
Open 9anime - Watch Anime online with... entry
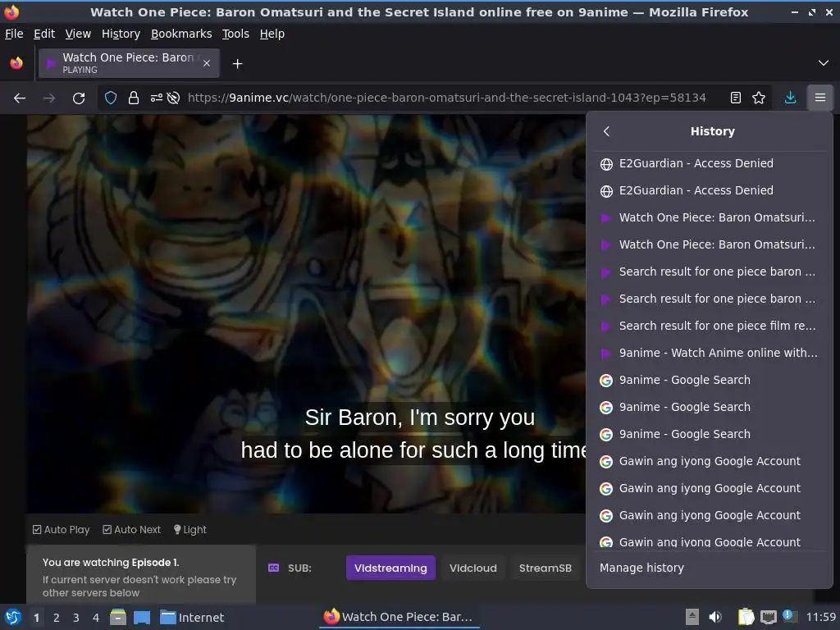coord(710,353)
